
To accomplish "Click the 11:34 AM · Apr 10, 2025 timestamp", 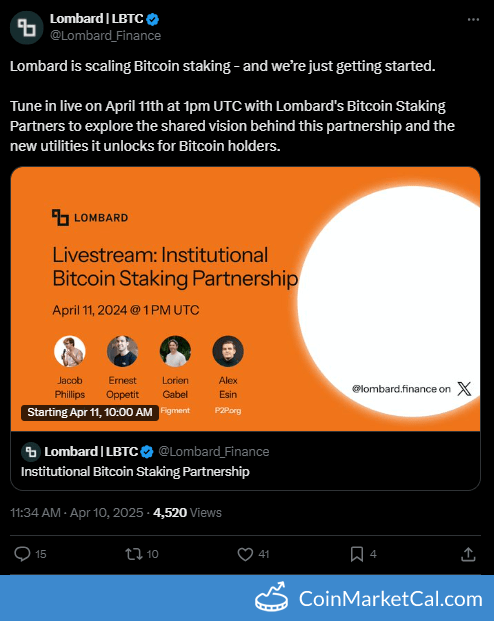I will click(76, 512).
